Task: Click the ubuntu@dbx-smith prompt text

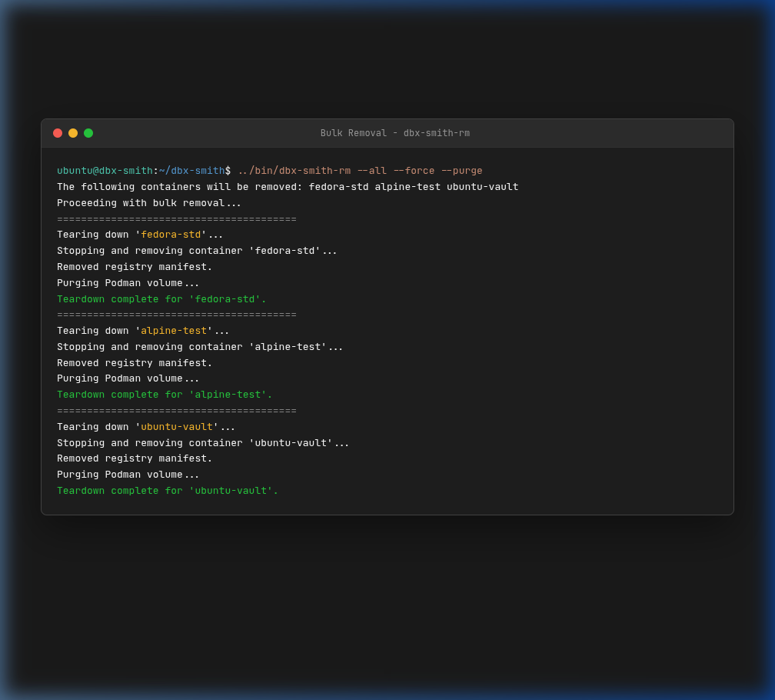Action: point(105,171)
